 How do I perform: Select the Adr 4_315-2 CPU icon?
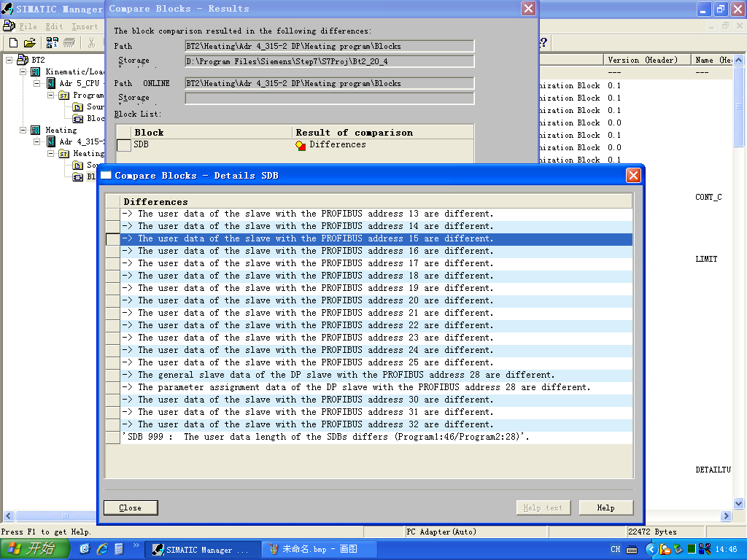[51, 141]
